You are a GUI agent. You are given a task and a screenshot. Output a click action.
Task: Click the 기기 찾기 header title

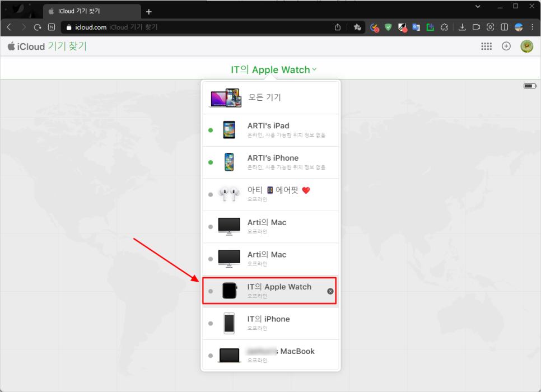pyautogui.click(x=67, y=46)
